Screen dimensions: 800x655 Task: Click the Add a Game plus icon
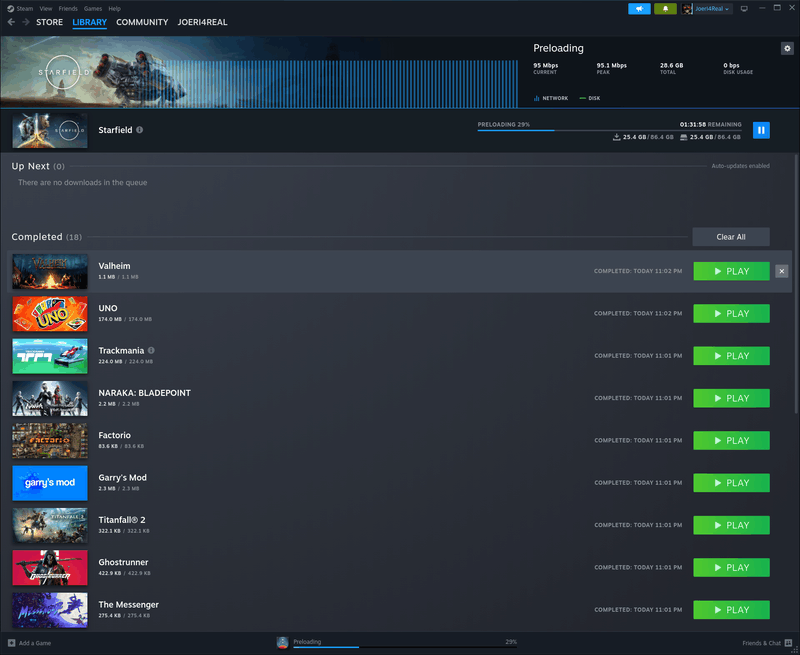point(12,643)
